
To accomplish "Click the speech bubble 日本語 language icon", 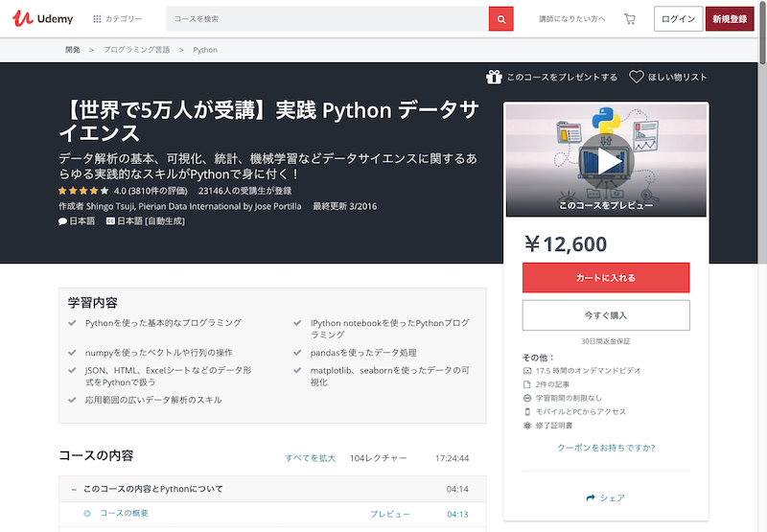I will (62, 221).
